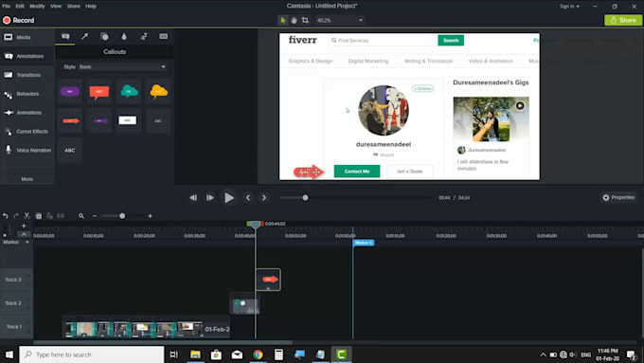644x363 pixels.
Task: Select the Callouts annotation tab icon
Action: [65, 37]
